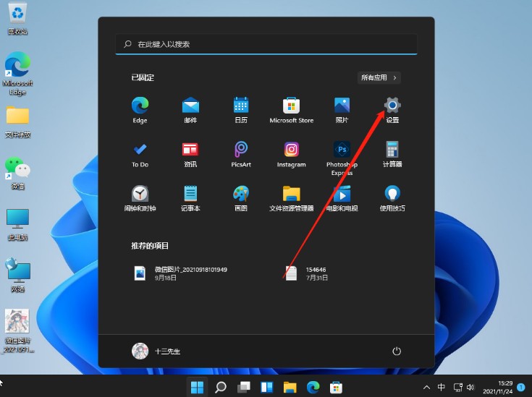Select 此电脑 This PC desktop icon
532x397 pixels.
pyautogui.click(x=17, y=224)
